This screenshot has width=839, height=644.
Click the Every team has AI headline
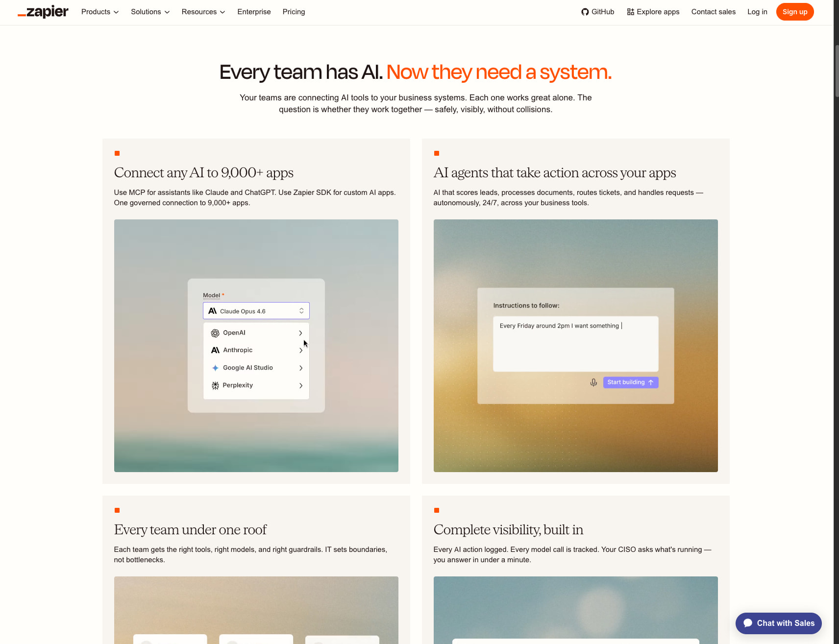click(301, 72)
